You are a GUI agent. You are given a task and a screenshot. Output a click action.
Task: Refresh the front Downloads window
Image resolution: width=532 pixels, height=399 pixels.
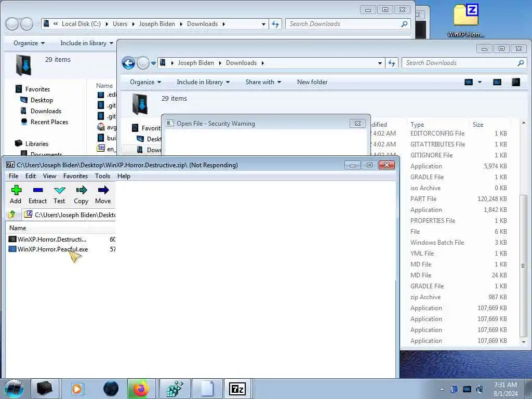pos(392,63)
